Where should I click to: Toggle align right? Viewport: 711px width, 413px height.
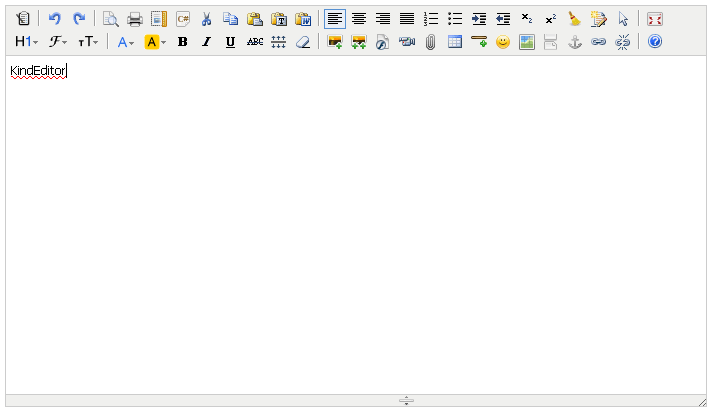click(383, 19)
